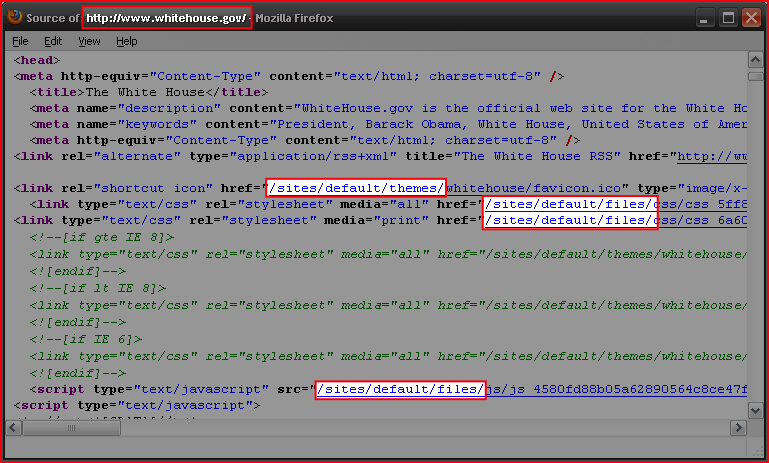Open the favicon.ico href link

coord(446,188)
